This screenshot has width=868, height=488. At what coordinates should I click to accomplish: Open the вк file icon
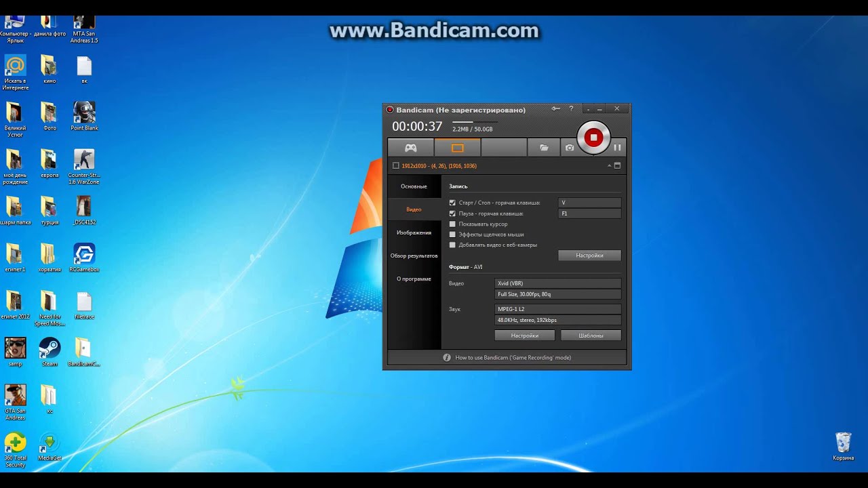[84, 69]
